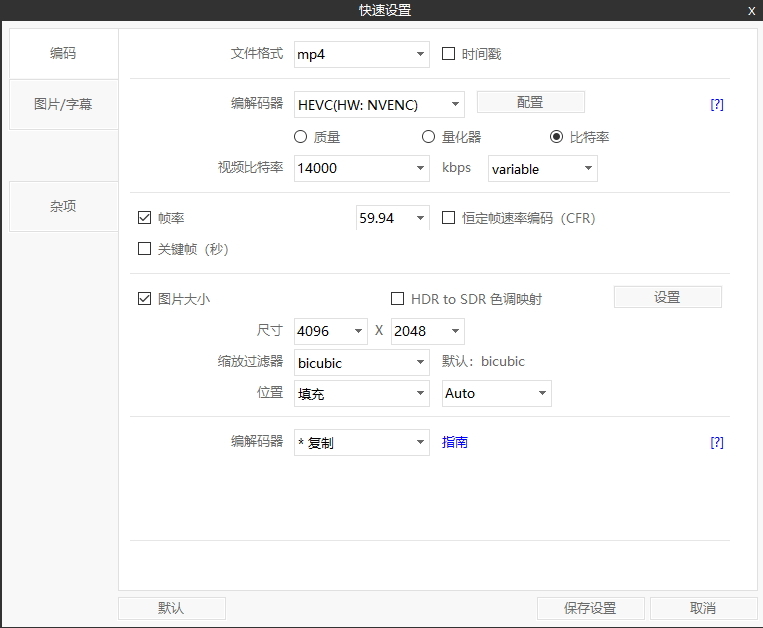
Task: Switch to the 编码 tab
Action: pyautogui.click(x=63, y=53)
